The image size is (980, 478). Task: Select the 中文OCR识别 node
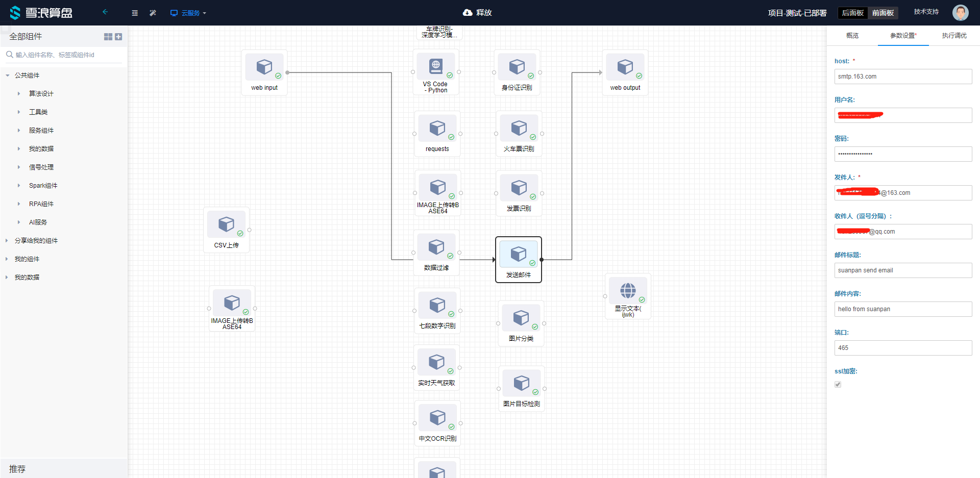pos(438,423)
